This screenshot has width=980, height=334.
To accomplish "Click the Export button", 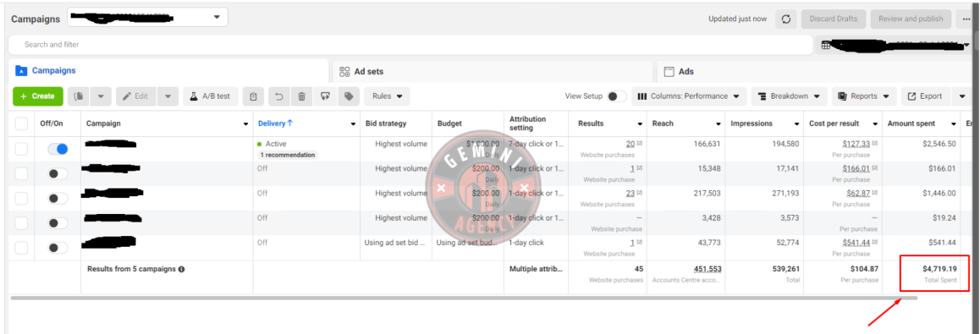I will 925,96.
